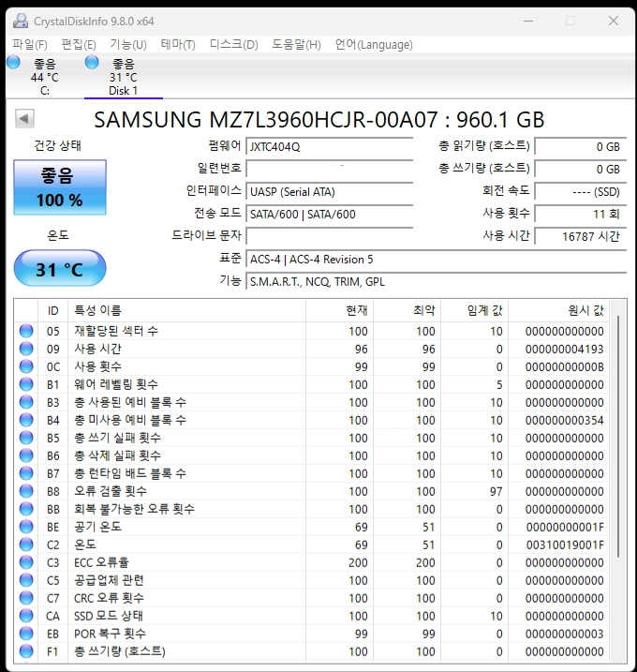This screenshot has width=637, height=672.
Task: Select the row ECC 오류율
Action: click(312, 562)
